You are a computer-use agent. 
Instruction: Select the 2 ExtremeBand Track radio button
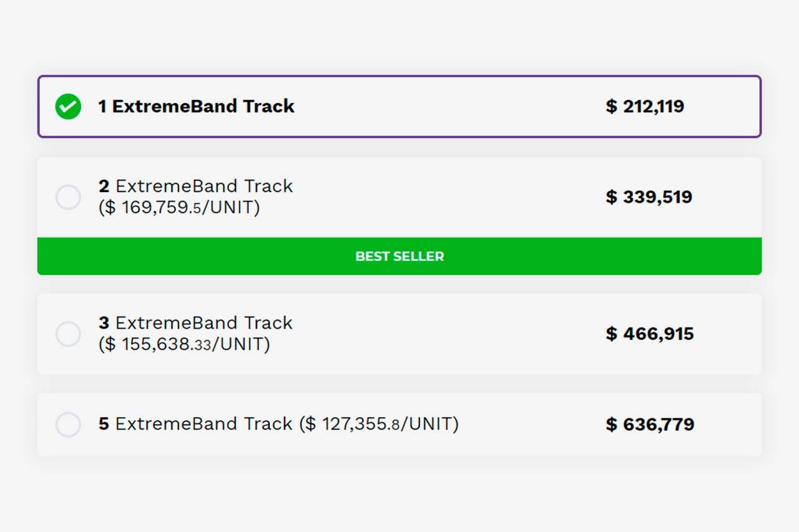click(68, 197)
